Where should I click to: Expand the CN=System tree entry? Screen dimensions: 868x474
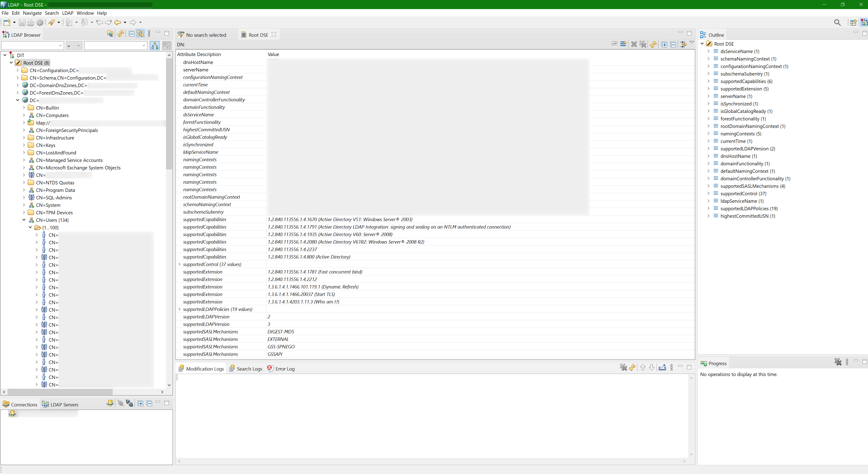[24, 205]
